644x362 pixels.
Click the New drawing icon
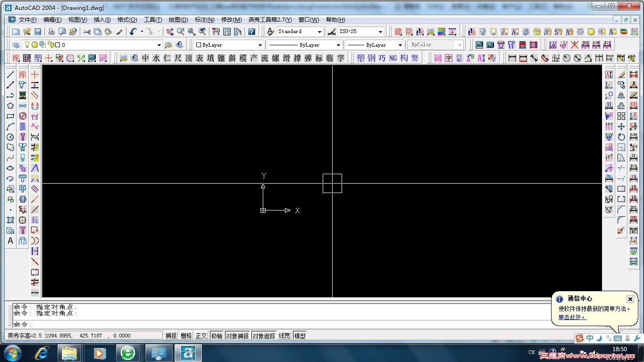pos(16,32)
